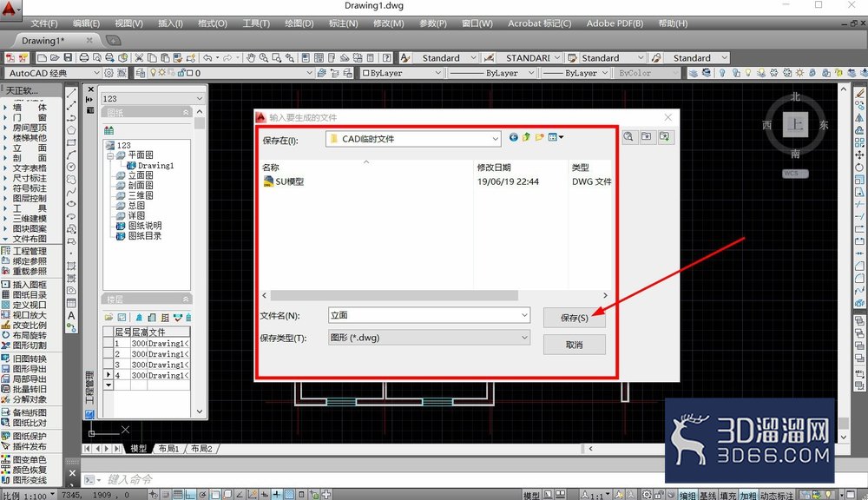868x500 pixels.
Task: Toggle layer on/off lightbulb icon
Action: point(154,73)
